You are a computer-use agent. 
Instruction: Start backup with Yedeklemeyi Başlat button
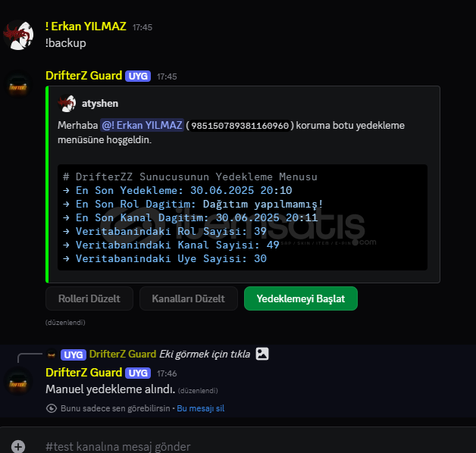tap(301, 298)
